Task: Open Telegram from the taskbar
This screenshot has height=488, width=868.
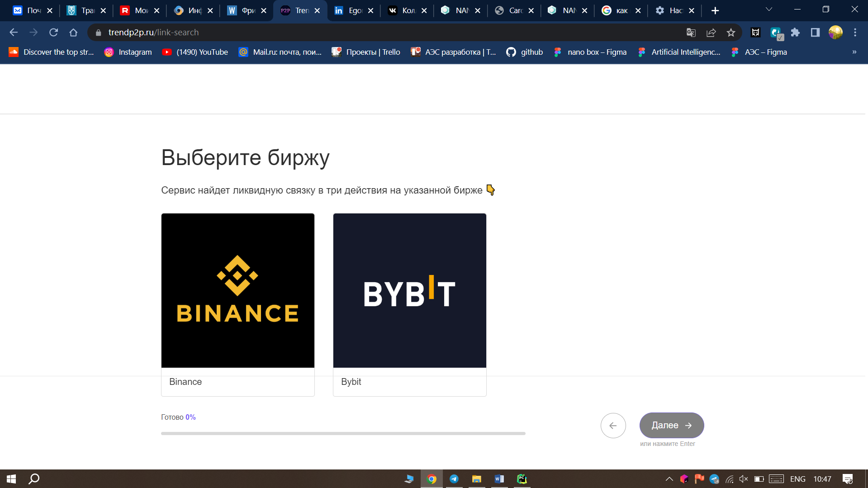Action: tap(454, 479)
